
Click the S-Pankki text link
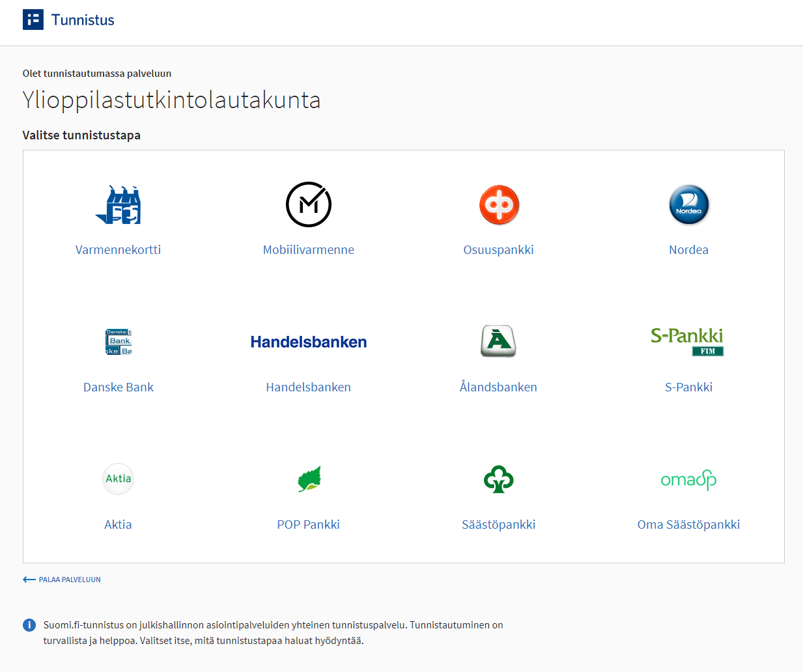click(689, 387)
